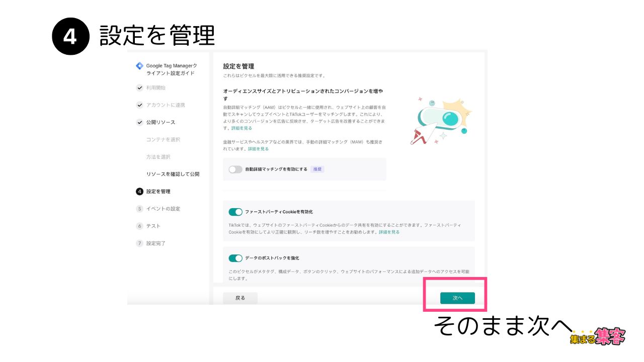
Task: Click the オーディエンスサイズとアトリビューション heading
Action: 303,95
